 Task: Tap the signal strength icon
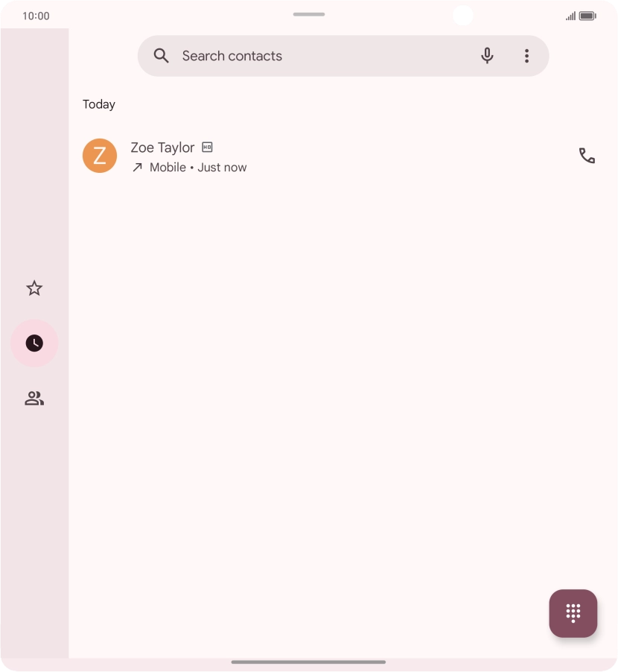pyautogui.click(x=570, y=16)
